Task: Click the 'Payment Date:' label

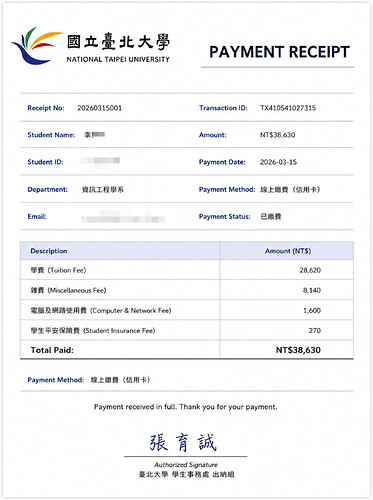Action: (x=222, y=162)
